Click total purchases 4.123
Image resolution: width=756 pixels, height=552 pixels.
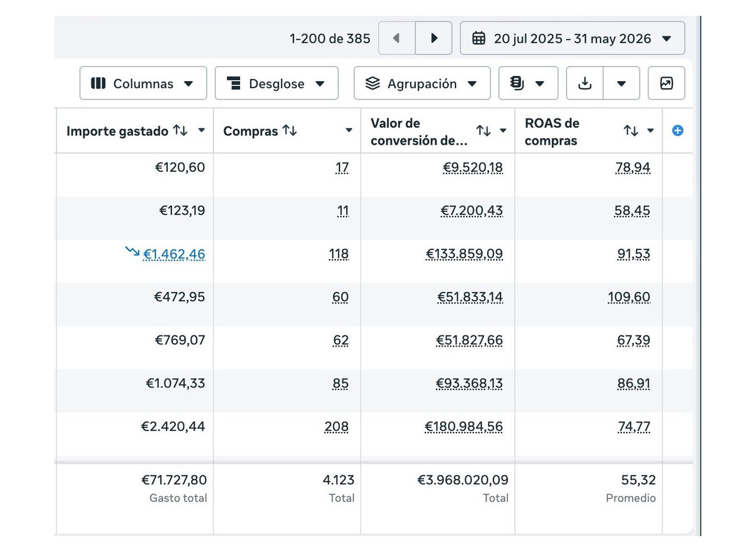[x=339, y=480]
